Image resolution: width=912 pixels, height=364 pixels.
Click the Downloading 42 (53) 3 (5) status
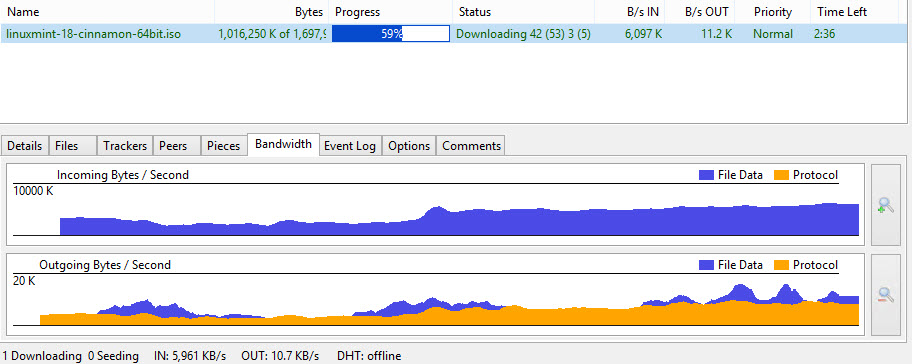[x=523, y=34]
